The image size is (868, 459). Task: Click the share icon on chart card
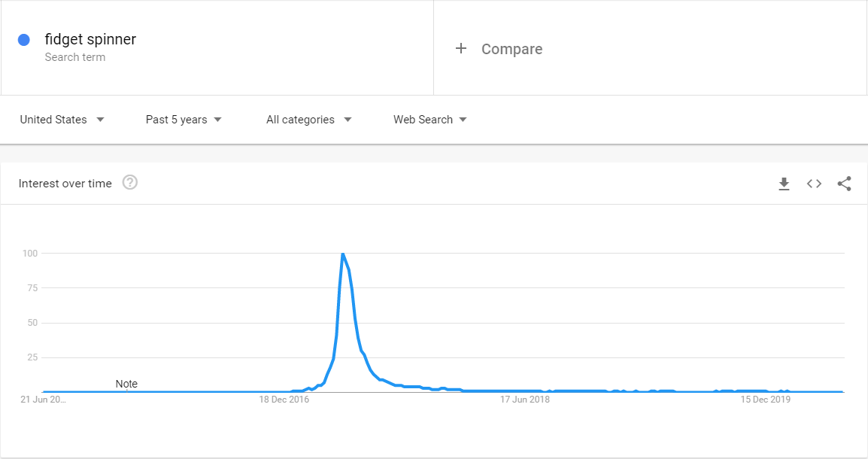pyautogui.click(x=844, y=184)
